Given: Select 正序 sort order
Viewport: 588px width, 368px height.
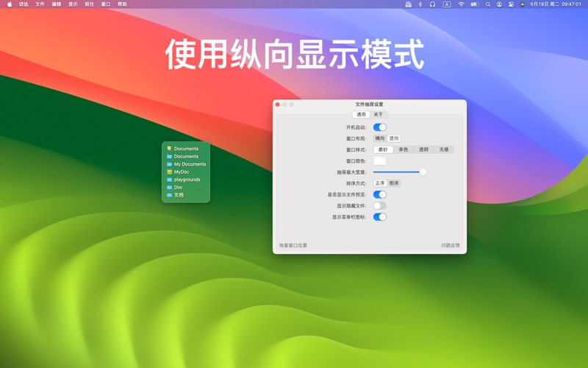Looking at the screenshot, I should click(x=380, y=183).
